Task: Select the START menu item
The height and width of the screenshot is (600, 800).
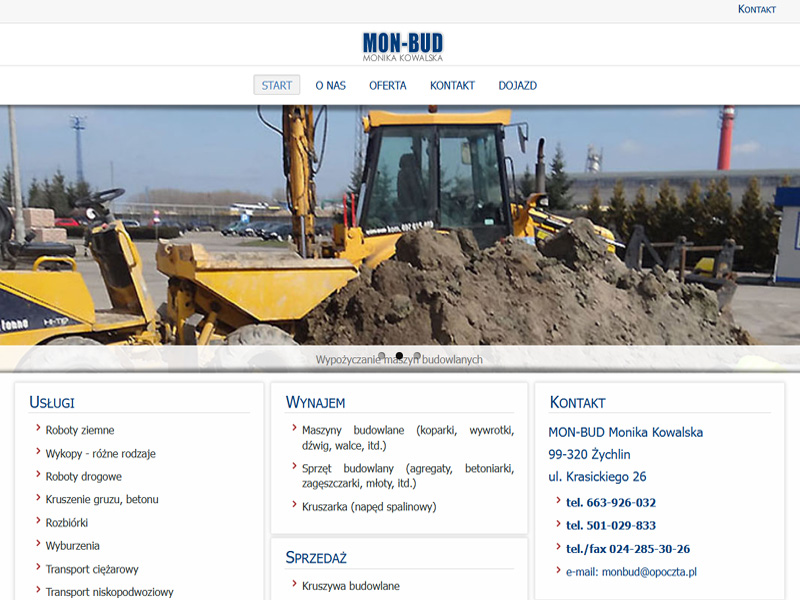Action: point(277,85)
